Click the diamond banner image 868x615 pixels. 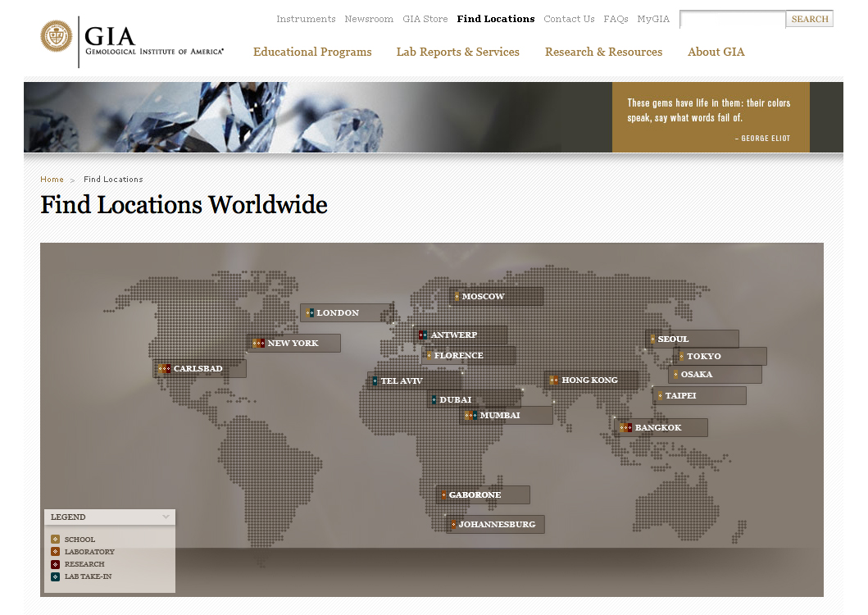(x=318, y=117)
